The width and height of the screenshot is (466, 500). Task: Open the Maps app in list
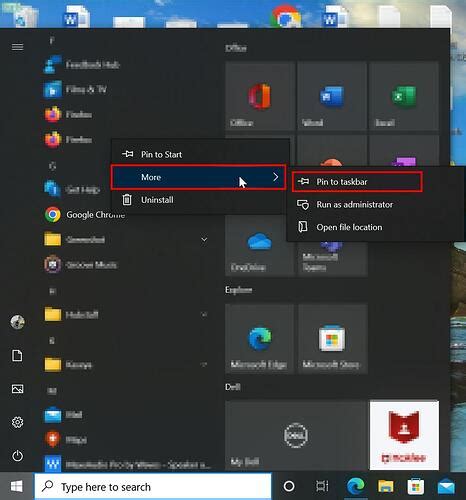(x=65, y=440)
